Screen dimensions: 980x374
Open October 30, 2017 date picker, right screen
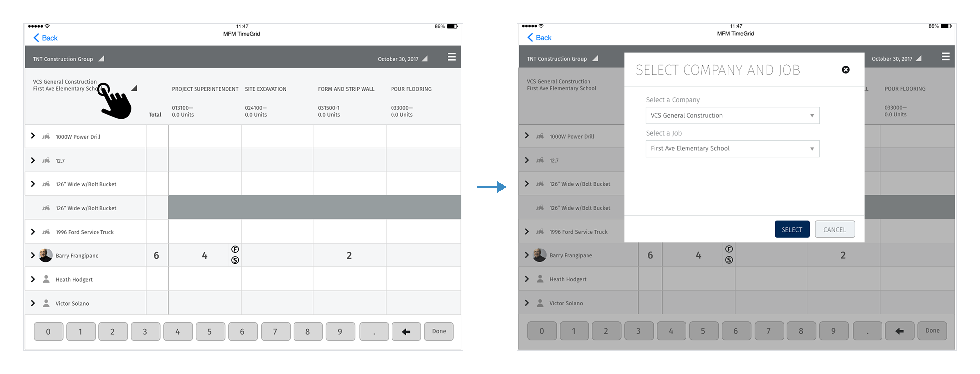click(896, 59)
